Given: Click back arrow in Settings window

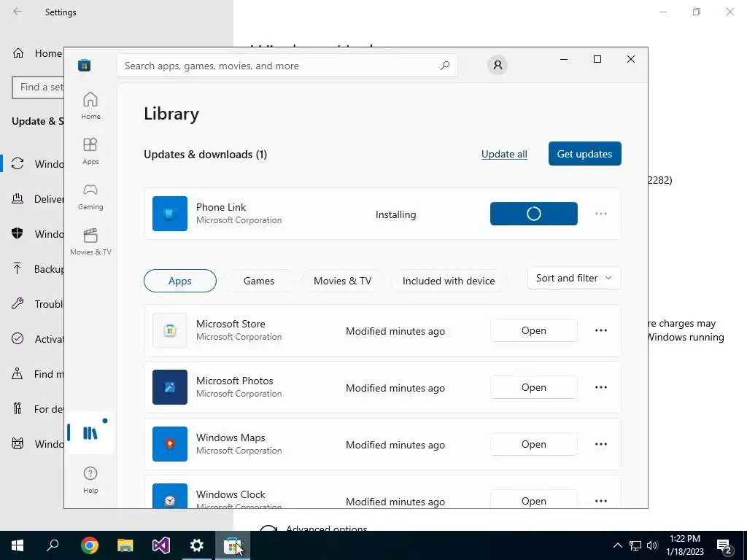Looking at the screenshot, I should [18, 12].
